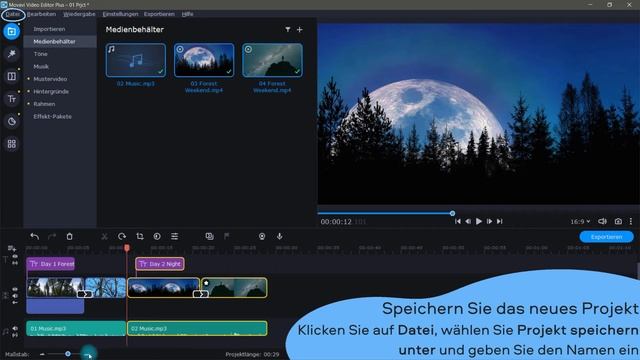Toggle title track visibility eye

pyautogui.click(x=15, y=256)
